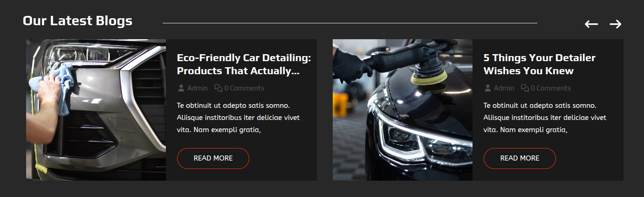Click the Our Latest Blogs heading
This screenshot has height=197, width=644.
(x=77, y=21)
